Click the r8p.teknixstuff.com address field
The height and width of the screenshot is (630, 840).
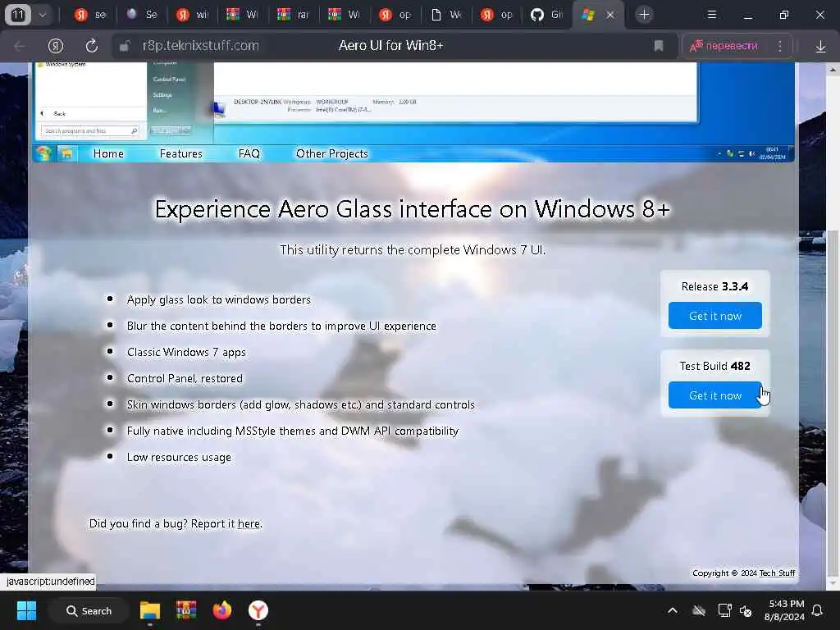(201, 46)
